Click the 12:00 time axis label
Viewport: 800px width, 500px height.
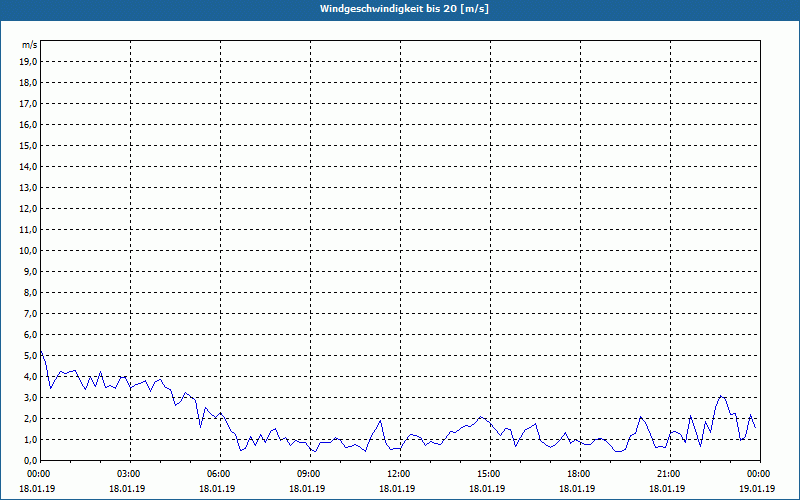399,474
